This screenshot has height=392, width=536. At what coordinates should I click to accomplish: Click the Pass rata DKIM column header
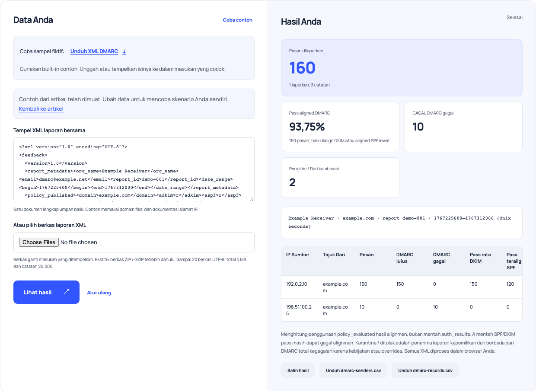(480, 258)
